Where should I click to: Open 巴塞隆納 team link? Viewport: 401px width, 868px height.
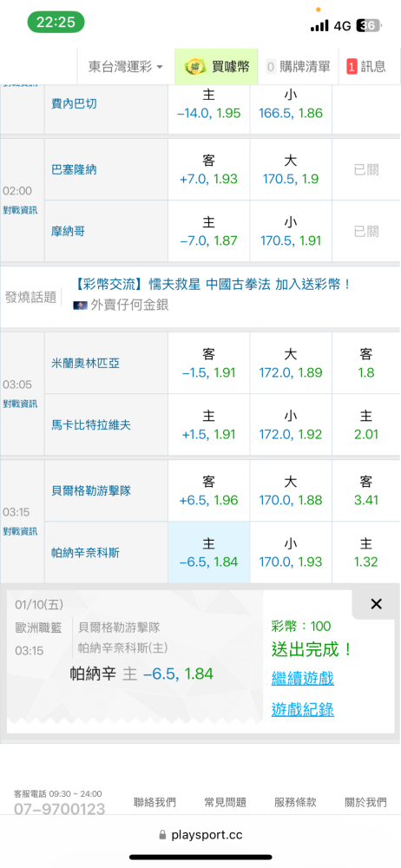(x=74, y=169)
